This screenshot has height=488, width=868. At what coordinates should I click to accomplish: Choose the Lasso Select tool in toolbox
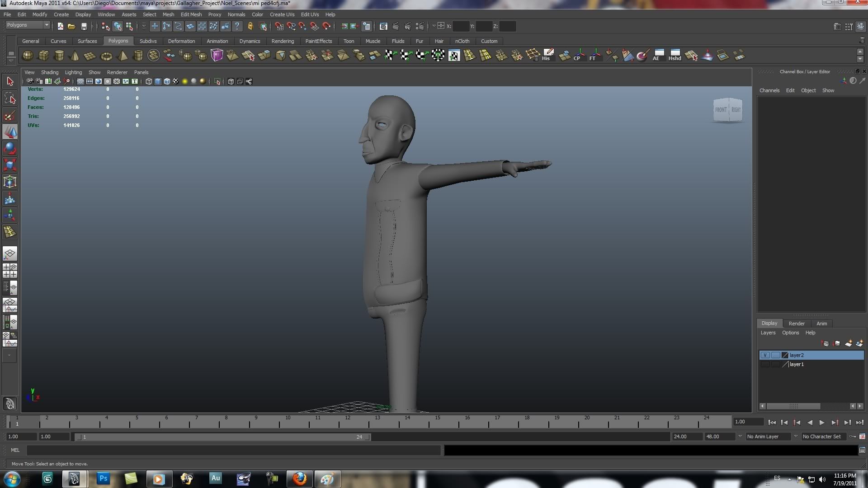click(x=10, y=99)
